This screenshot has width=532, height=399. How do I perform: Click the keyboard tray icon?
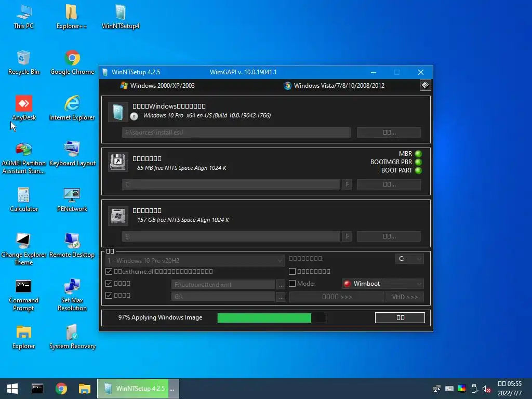pyautogui.click(x=449, y=389)
